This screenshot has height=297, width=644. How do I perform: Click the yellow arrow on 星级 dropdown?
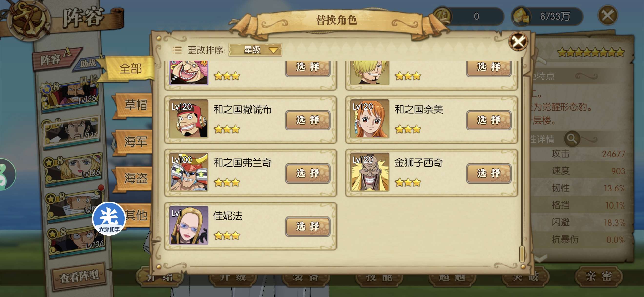pos(273,50)
